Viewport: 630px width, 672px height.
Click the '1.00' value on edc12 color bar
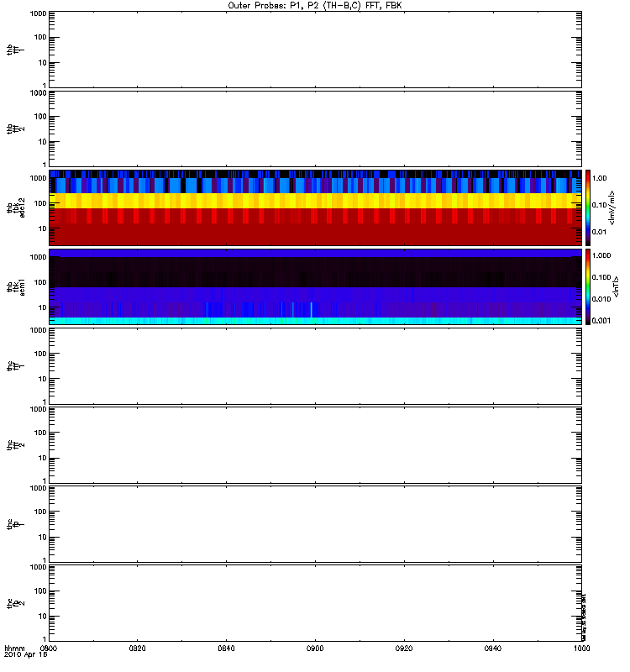(599, 178)
